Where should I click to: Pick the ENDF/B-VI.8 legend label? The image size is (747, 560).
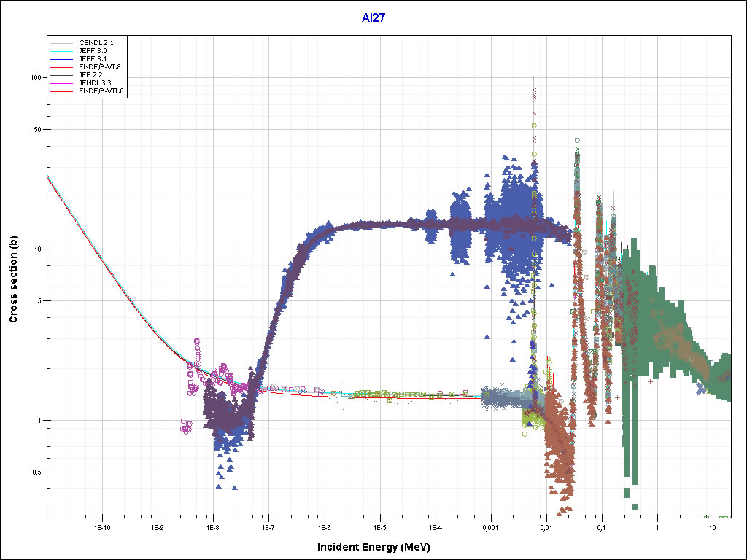[99, 67]
